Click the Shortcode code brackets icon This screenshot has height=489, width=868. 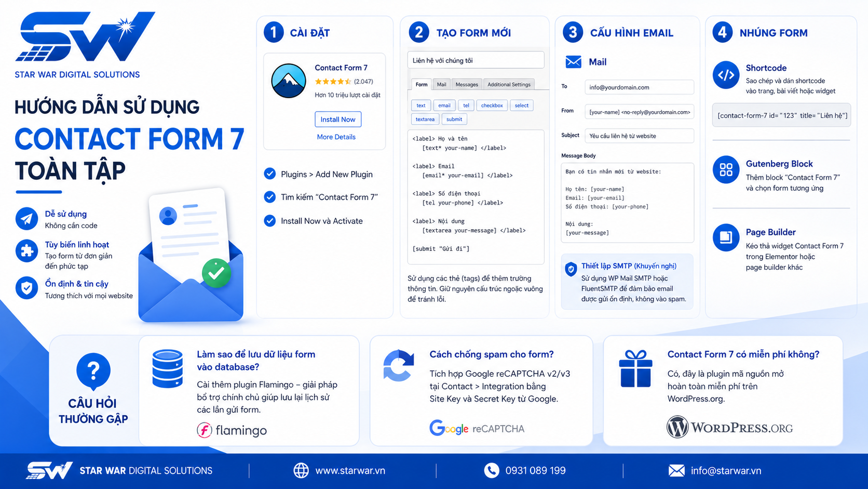(726, 75)
